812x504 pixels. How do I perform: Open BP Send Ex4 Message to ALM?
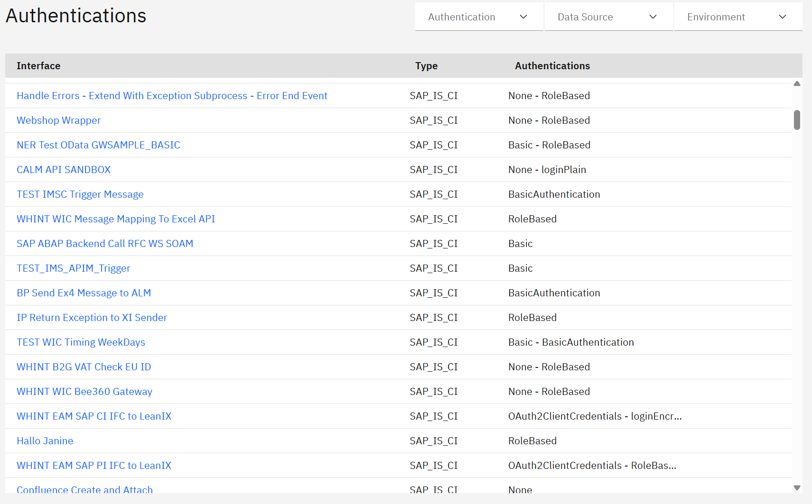84,293
